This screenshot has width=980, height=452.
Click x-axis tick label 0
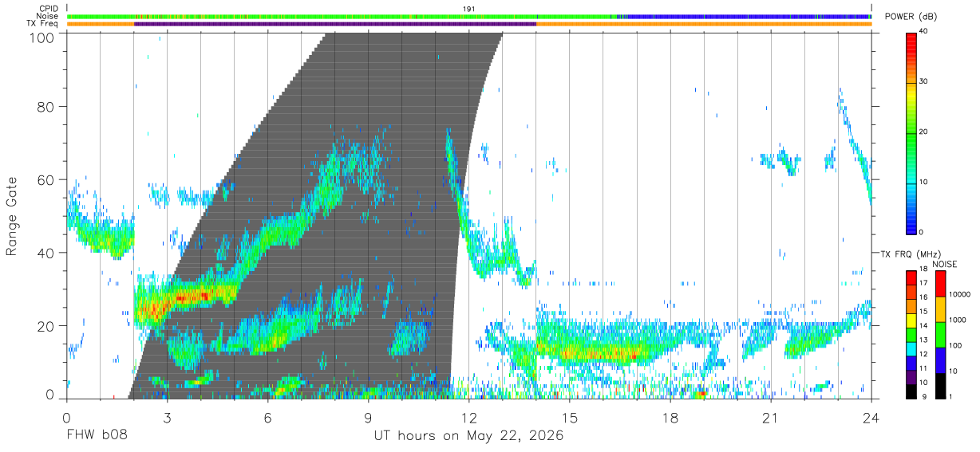66,418
